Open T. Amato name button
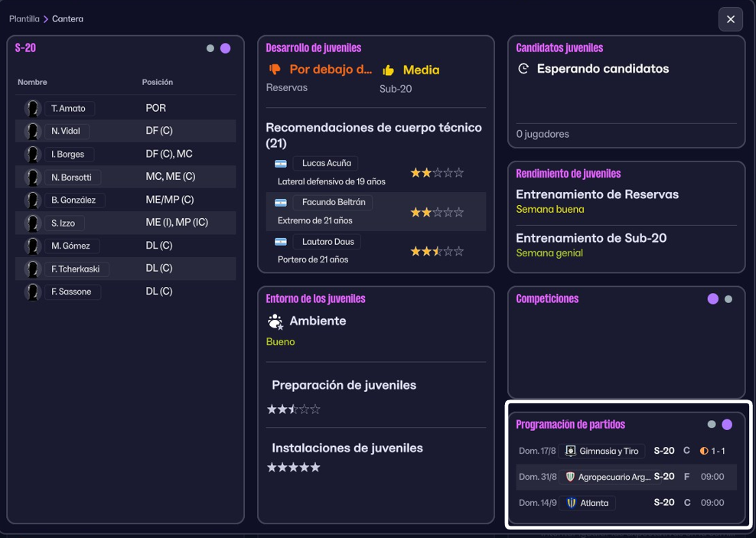The width and height of the screenshot is (756, 538). click(x=69, y=109)
